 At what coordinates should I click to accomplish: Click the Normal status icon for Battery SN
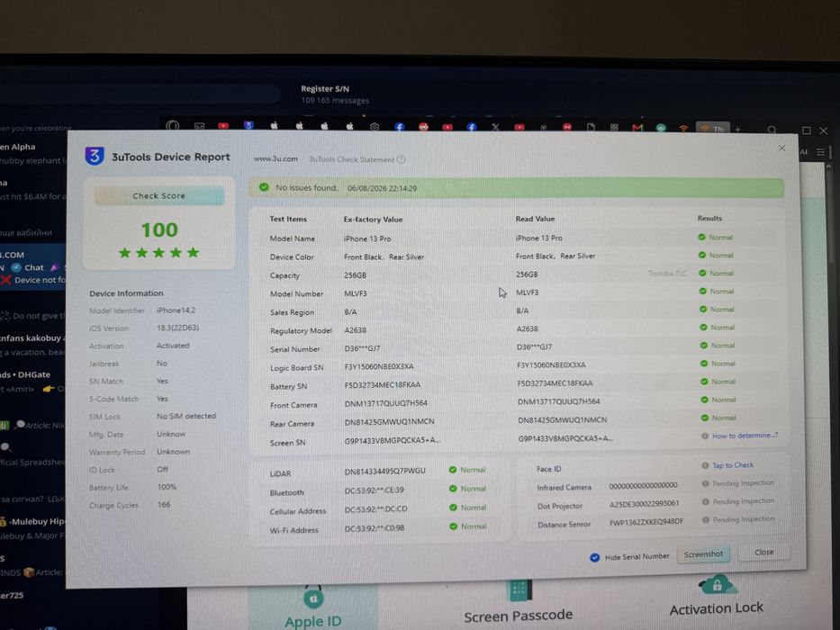tap(704, 382)
